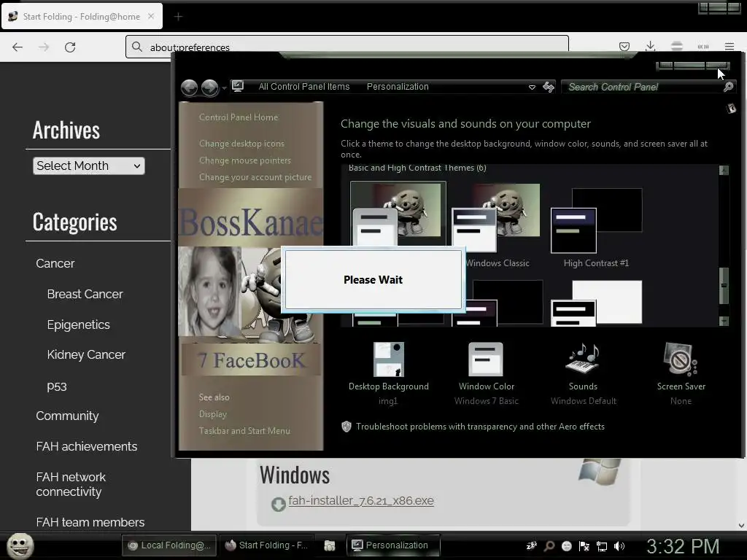Open Kidney Cancer category link
Screen dimensions: 747x560
86,355
